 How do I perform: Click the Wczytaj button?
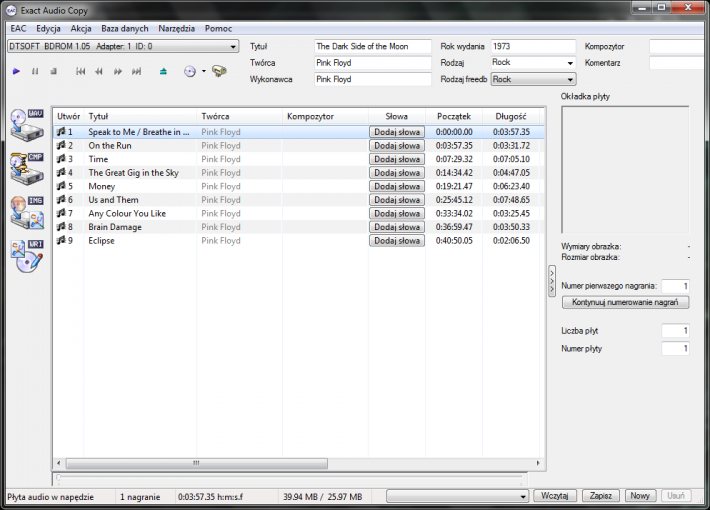tap(555, 496)
